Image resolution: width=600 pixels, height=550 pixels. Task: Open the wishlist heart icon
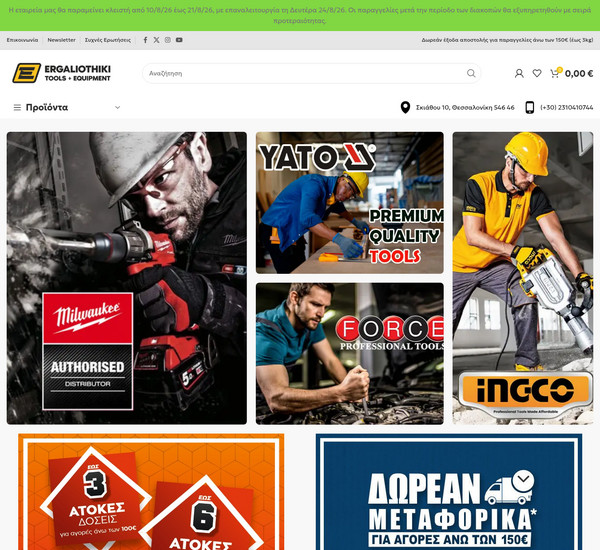[x=537, y=73]
